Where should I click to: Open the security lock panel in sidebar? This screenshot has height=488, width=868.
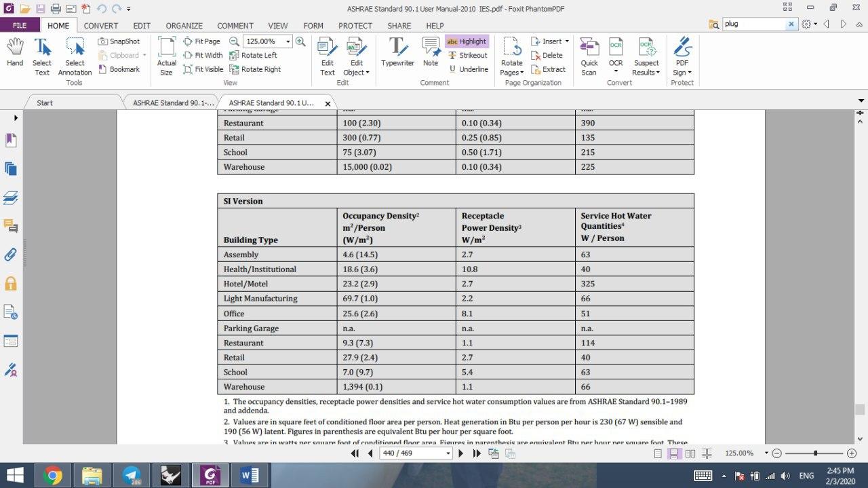point(11,283)
